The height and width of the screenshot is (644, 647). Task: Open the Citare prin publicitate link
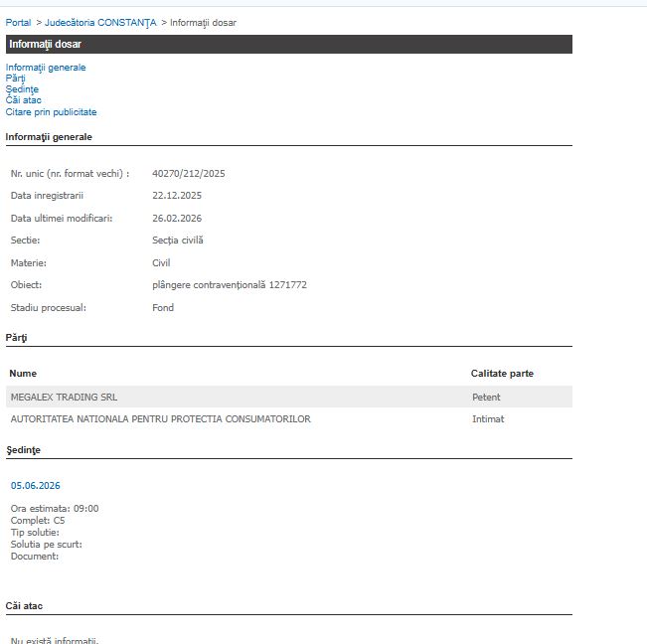(51, 112)
